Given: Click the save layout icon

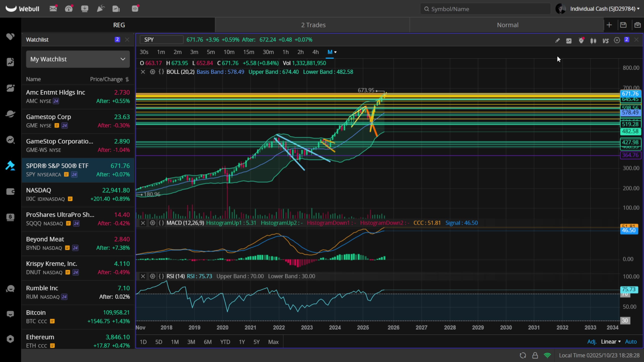Looking at the screenshot, I should click(623, 25).
